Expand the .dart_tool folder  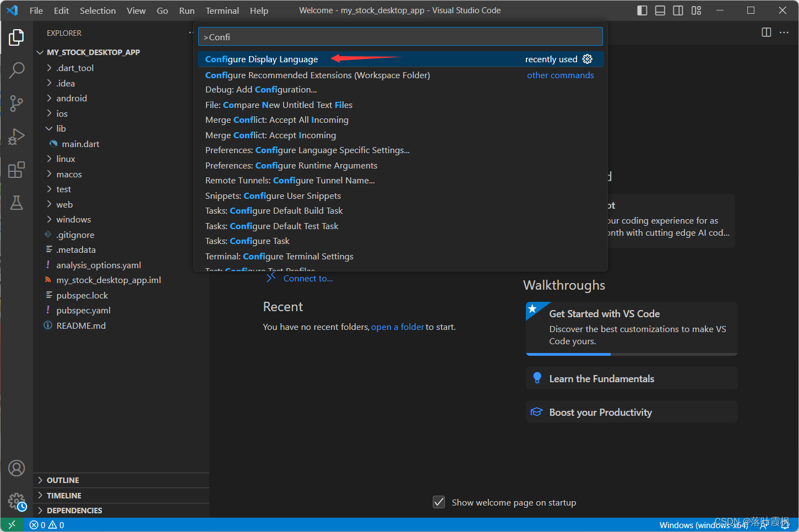coord(49,68)
